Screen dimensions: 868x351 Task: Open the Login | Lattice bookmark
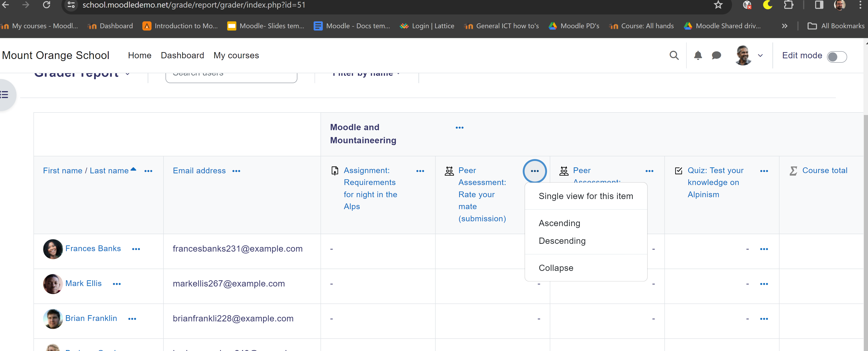[427, 26]
